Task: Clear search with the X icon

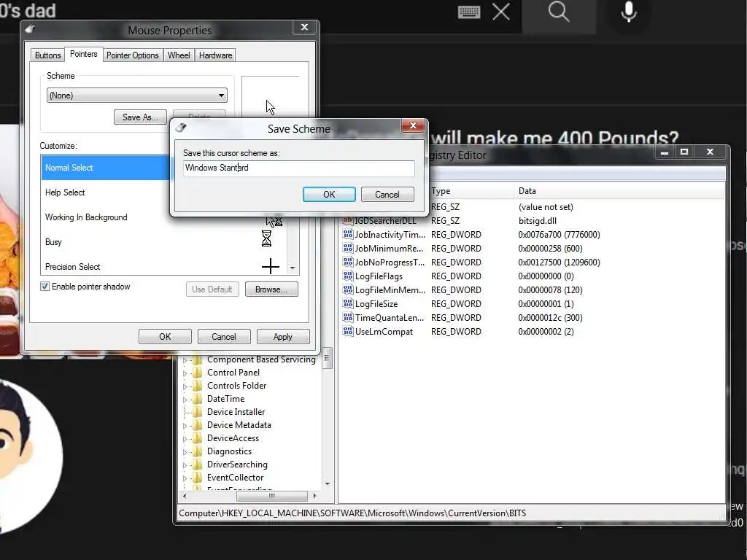Action: click(x=500, y=12)
